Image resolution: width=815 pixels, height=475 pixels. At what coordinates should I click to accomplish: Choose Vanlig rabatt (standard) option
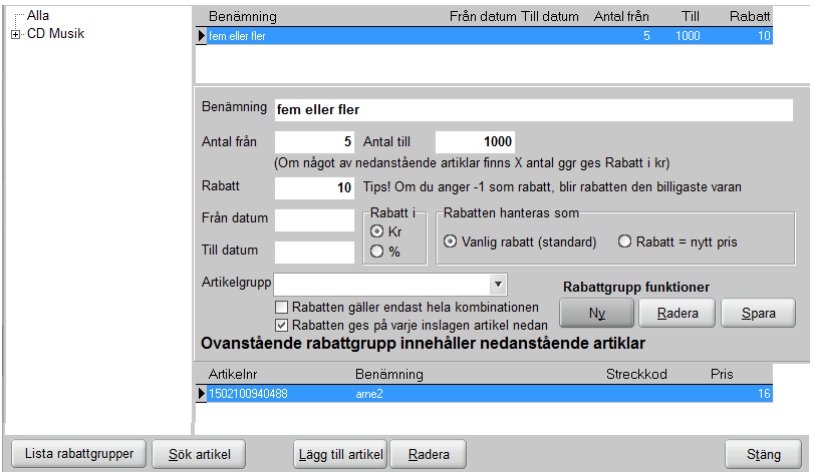451,241
